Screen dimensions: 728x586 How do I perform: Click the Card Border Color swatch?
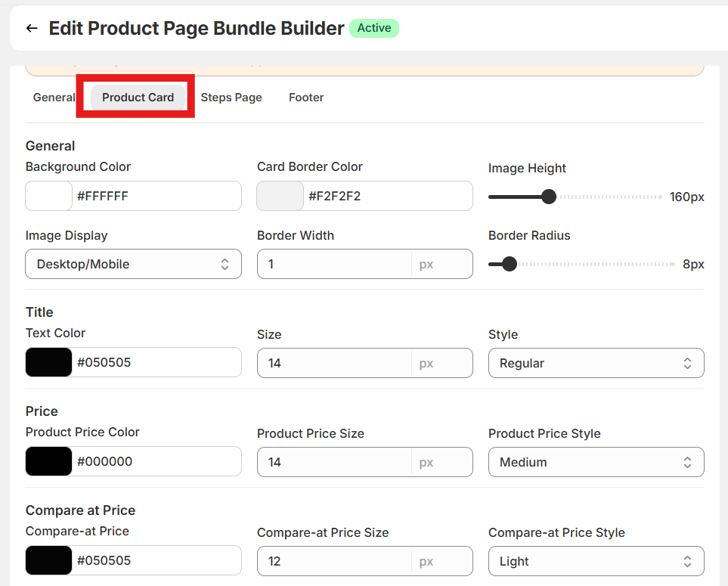[x=280, y=196]
